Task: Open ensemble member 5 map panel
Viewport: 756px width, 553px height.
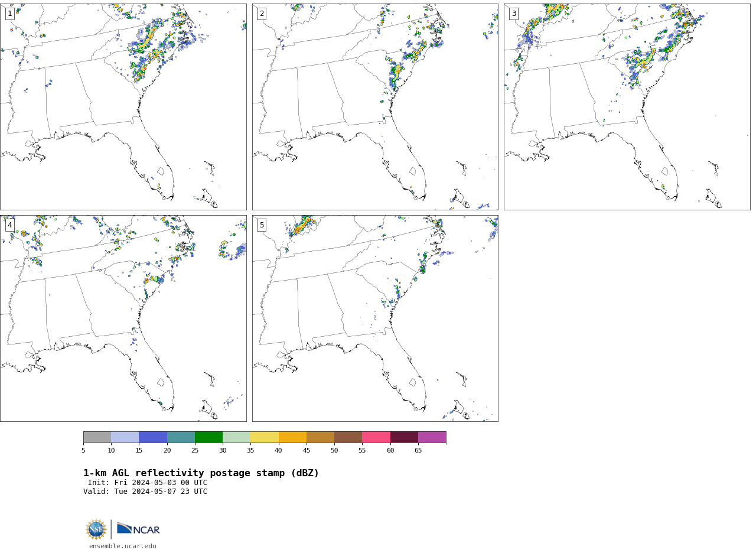Action: (375, 318)
